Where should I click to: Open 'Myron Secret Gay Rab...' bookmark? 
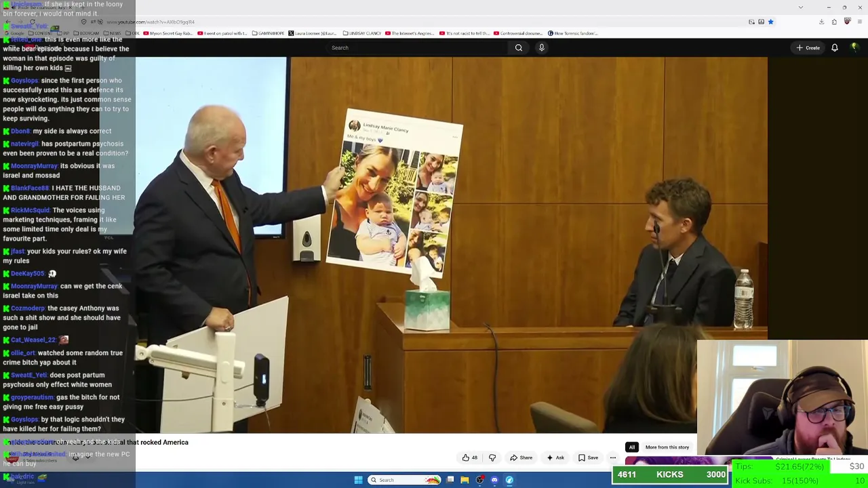coord(167,33)
